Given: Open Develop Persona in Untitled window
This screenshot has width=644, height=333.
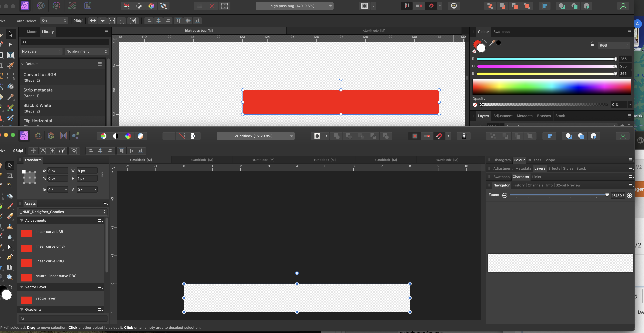Looking at the screenshot, I should [51, 136].
